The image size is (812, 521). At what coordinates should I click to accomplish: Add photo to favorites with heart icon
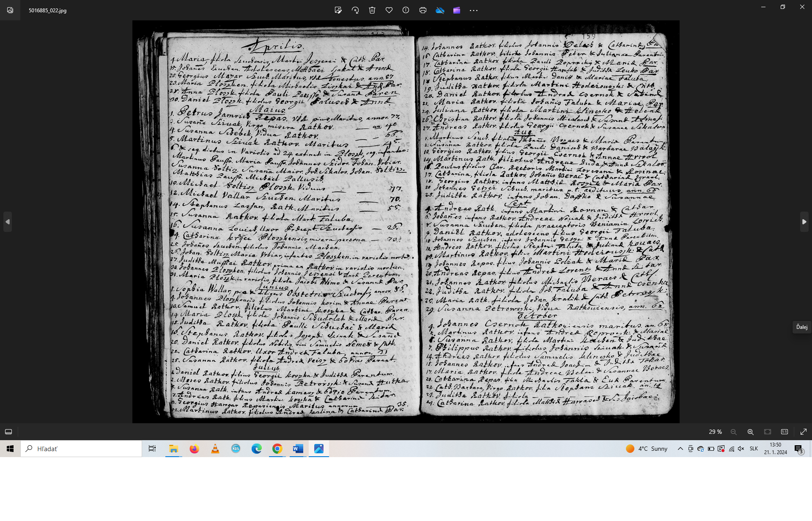click(x=389, y=10)
